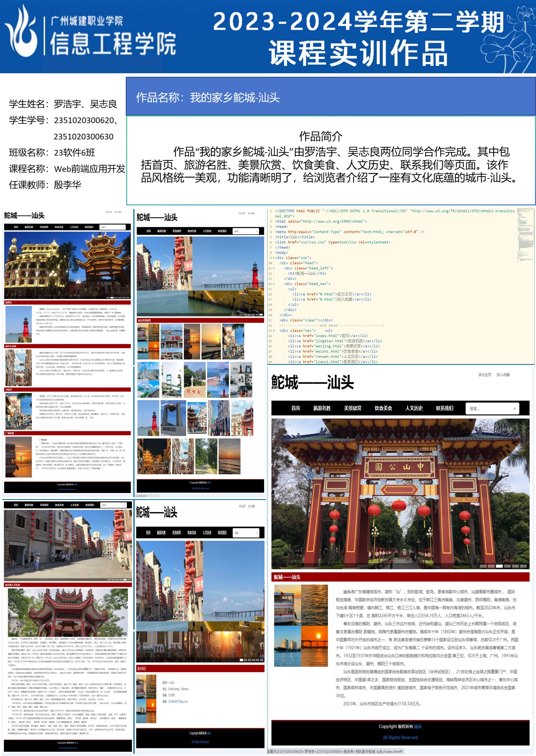The width and height of the screenshot is (536, 756).
Task: Collapse the head_left div at code line 11
Action: coord(273,268)
